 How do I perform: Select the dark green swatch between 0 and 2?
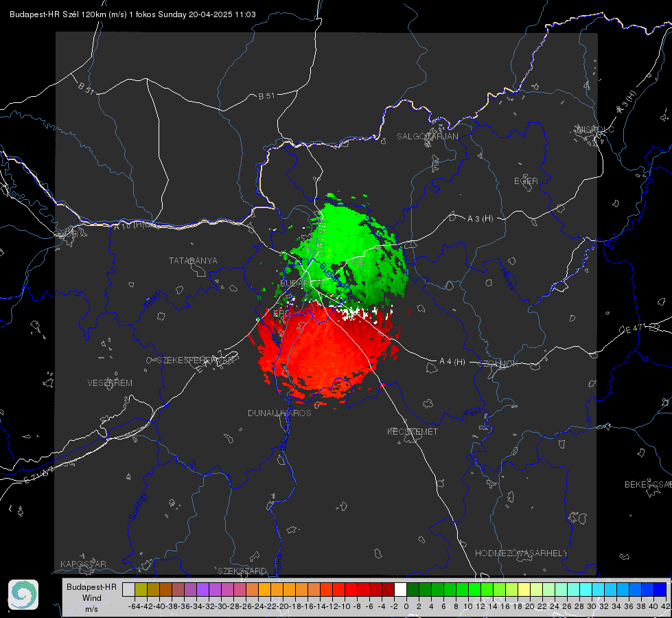click(413, 589)
